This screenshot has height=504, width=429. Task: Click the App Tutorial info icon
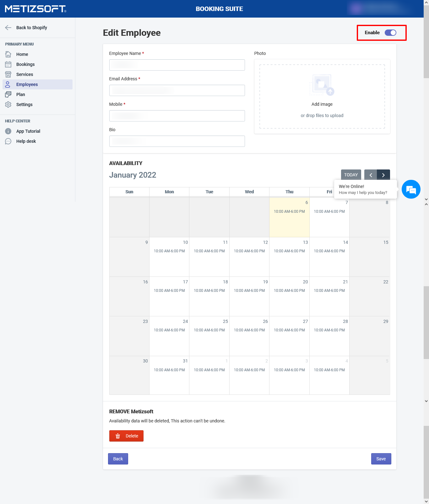pos(8,131)
